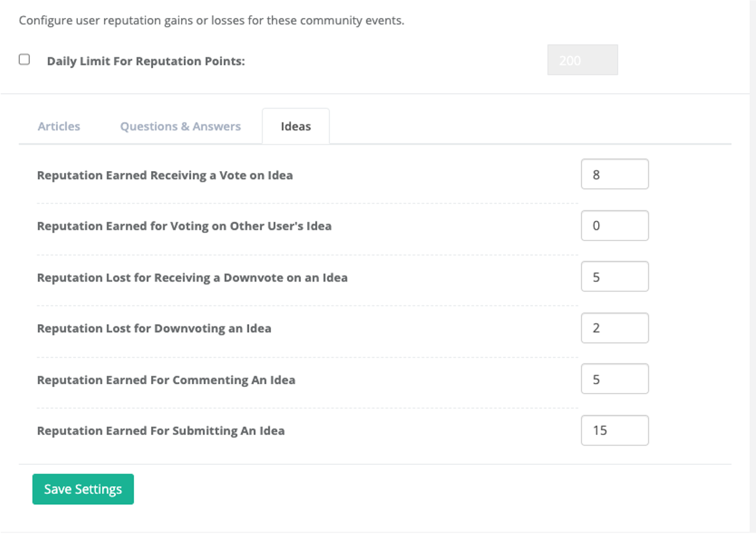Select the Downvoting an Idea points field
This screenshot has height=534, width=756.
point(614,328)
